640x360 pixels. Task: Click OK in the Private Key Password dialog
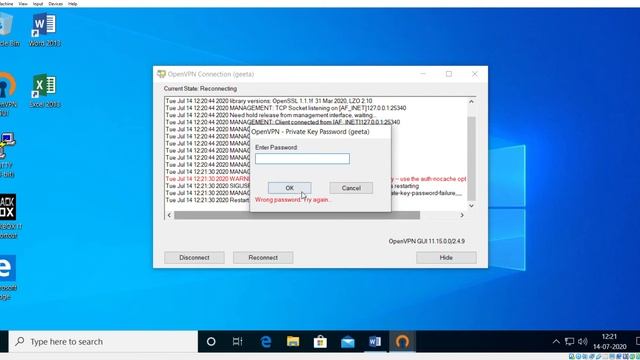289,188
